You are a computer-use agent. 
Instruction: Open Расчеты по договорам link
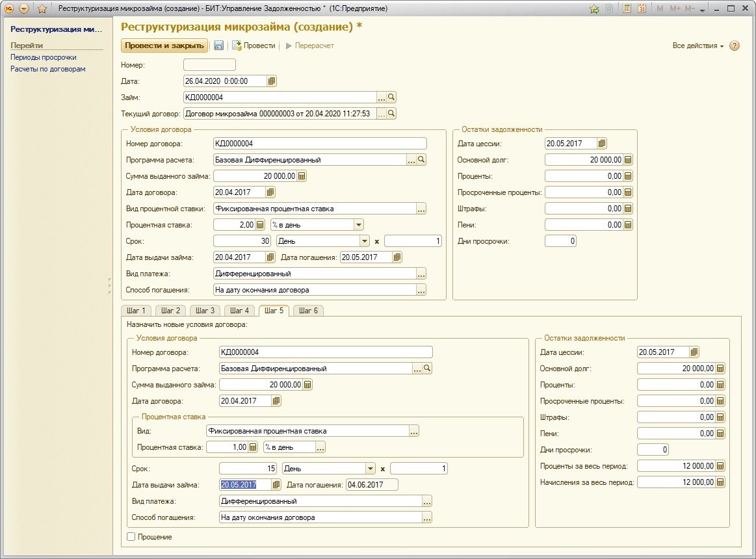pyautogui.click(x=47, y=69)
